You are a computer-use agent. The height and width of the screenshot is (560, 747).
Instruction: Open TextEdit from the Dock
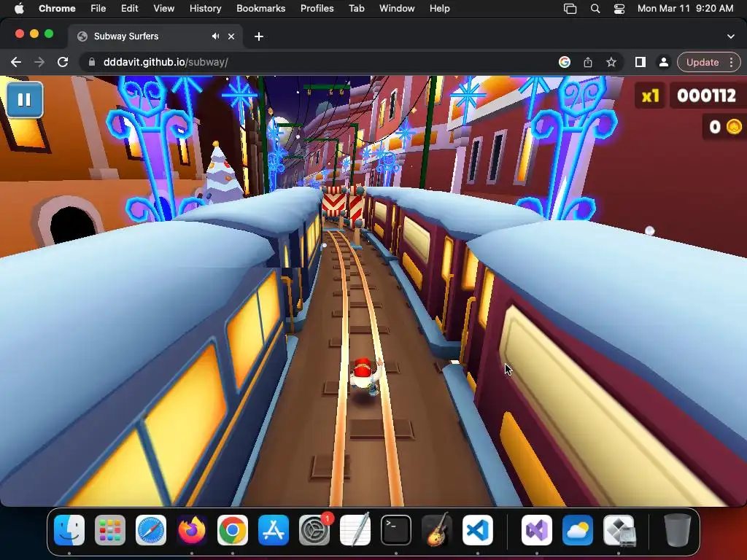pyautogui.click(x=355, y=530)
